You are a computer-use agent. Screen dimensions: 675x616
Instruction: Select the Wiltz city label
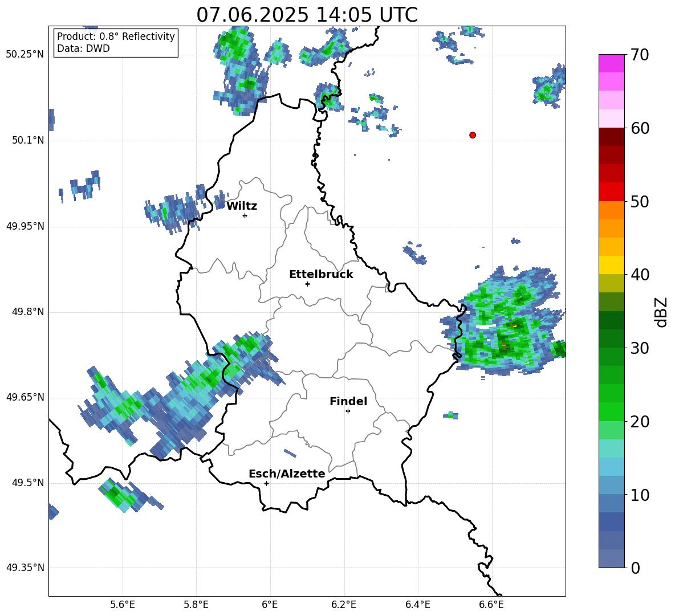pyautogui.click(x=242, y=206)
